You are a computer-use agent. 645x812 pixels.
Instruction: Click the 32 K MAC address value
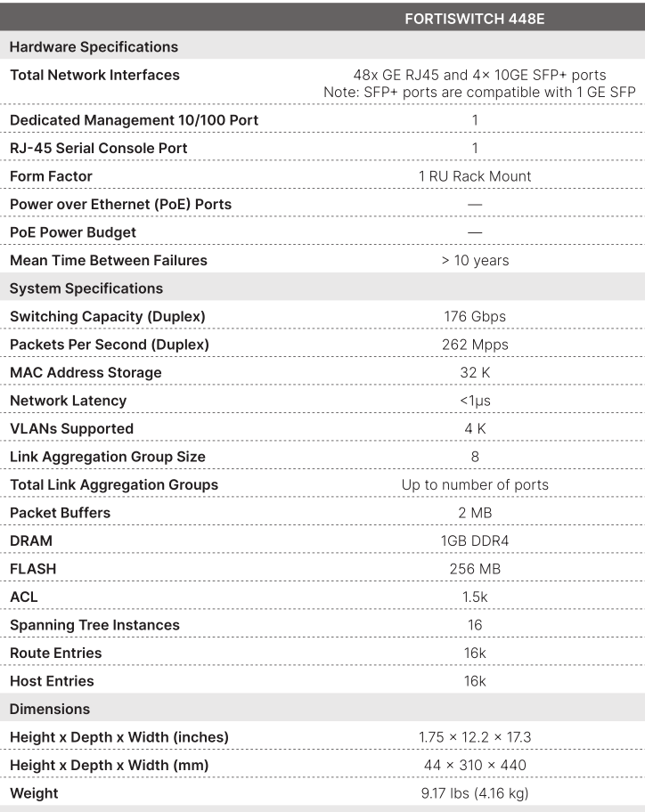[x=475, y=373]
